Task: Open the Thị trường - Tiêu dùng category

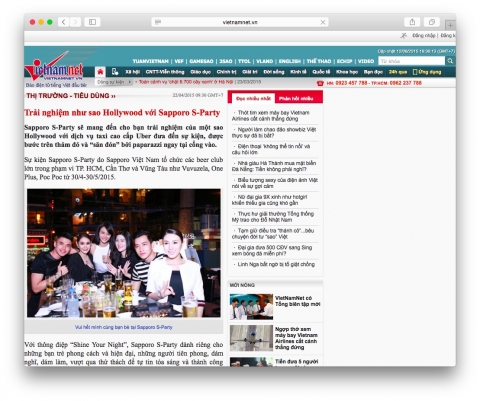Action: point(71,96)
